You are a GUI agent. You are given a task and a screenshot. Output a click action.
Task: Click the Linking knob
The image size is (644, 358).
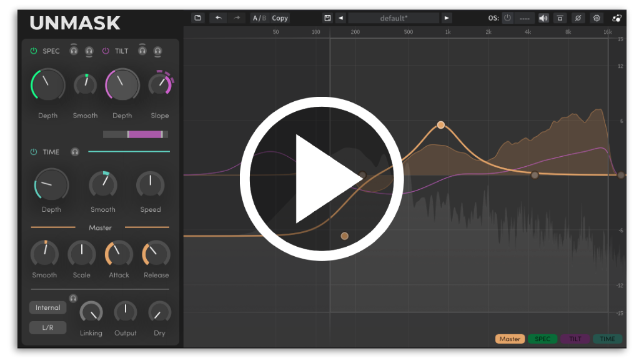pos(91,312)
